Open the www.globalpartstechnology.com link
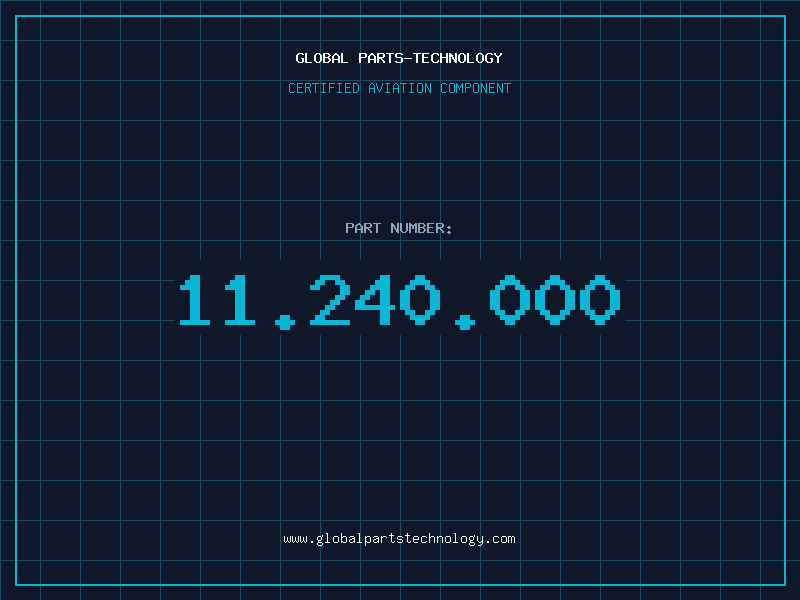 [399, 539]
